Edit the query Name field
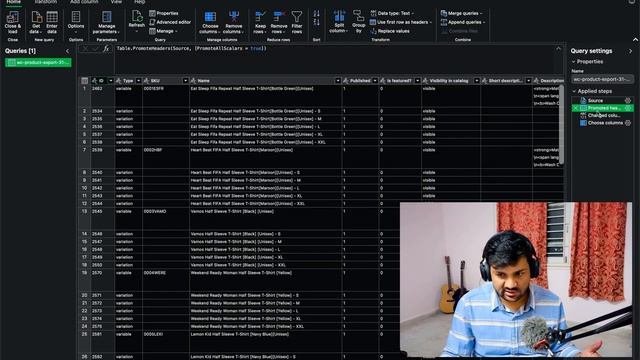 602,79
